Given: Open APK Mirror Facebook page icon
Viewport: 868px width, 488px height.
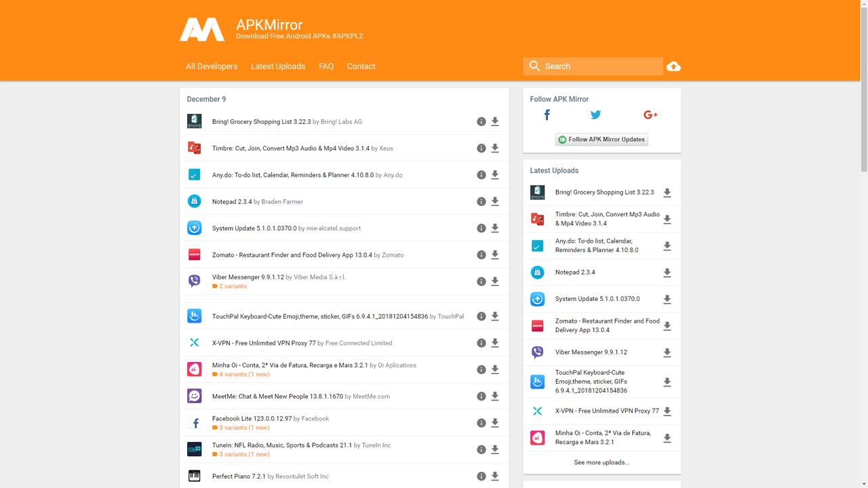Looking at the screenshot, I should tap(547, 115).
